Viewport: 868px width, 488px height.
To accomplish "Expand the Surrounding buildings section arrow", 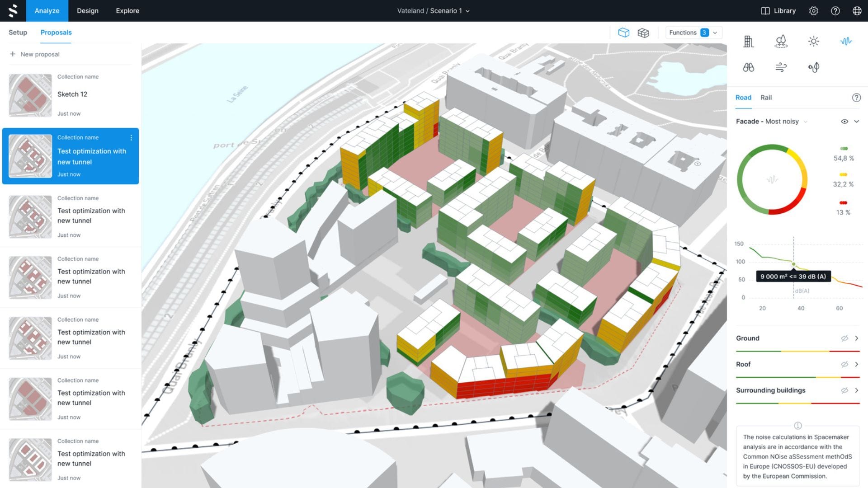I will [856, 390].
